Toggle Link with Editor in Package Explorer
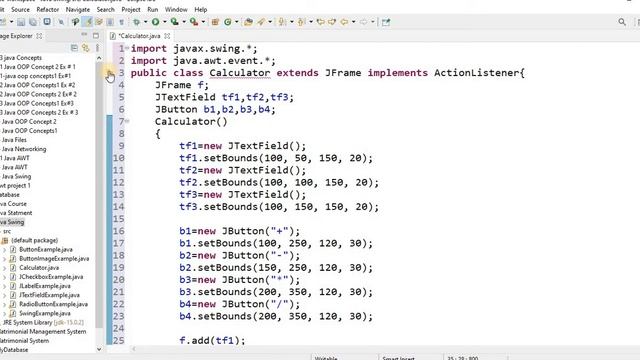The image size is (640, 360). (x=85, y=48)
